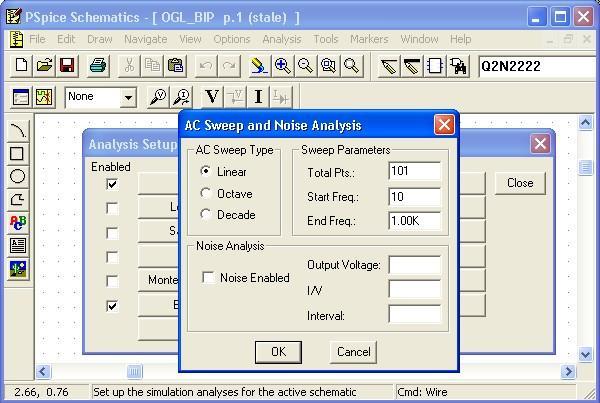The image size is (600, 403).
Task: Select the Draw Bus tool
Action: click(x=412, y=65)
